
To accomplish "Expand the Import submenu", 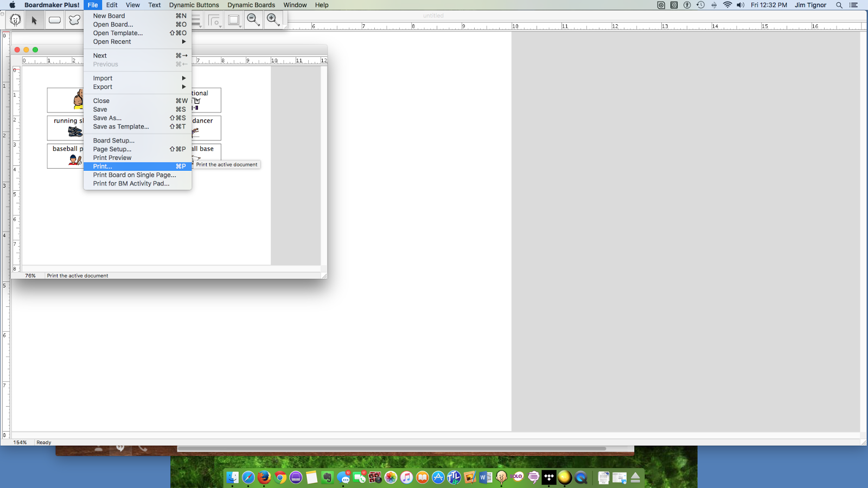I will pos(103,78).
